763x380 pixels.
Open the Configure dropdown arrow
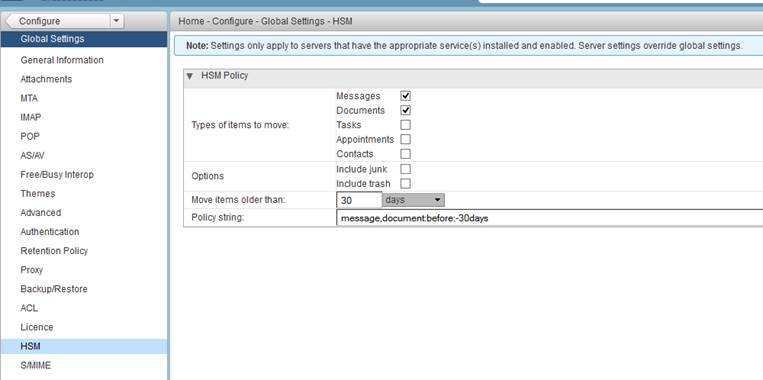(x=116, y=21)
